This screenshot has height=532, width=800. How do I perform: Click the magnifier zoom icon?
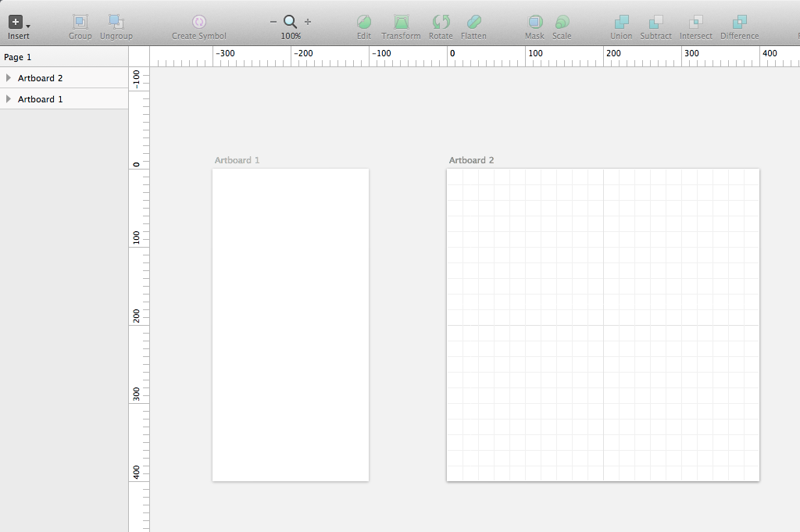point(290,22)
